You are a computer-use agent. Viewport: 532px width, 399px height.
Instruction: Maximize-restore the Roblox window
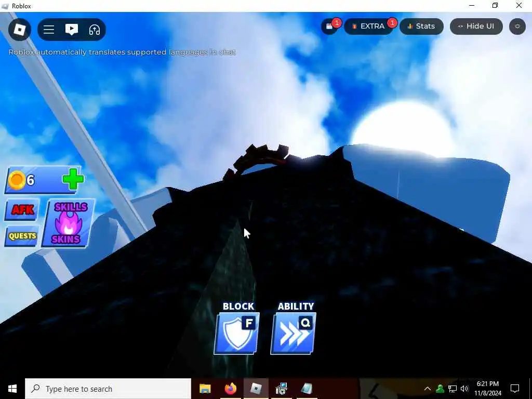click(495, 5)
